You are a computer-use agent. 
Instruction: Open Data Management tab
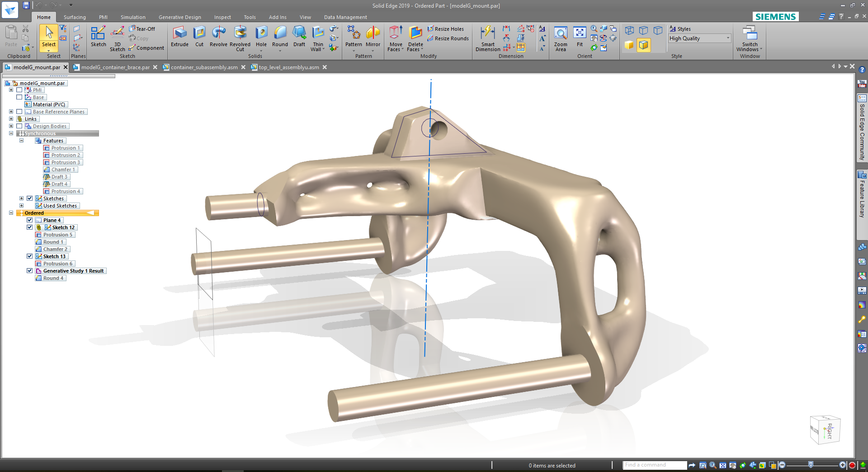(x=345, y=17)
